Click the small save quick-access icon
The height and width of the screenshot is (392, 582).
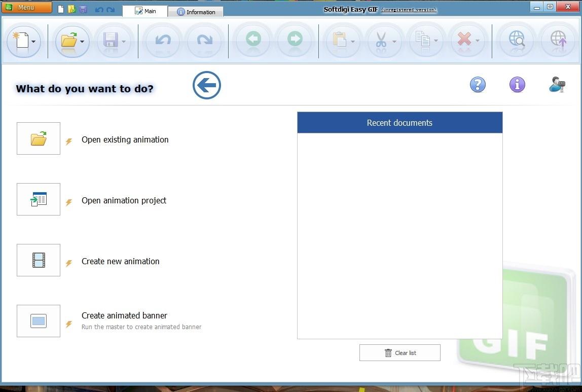coord(83,9)
